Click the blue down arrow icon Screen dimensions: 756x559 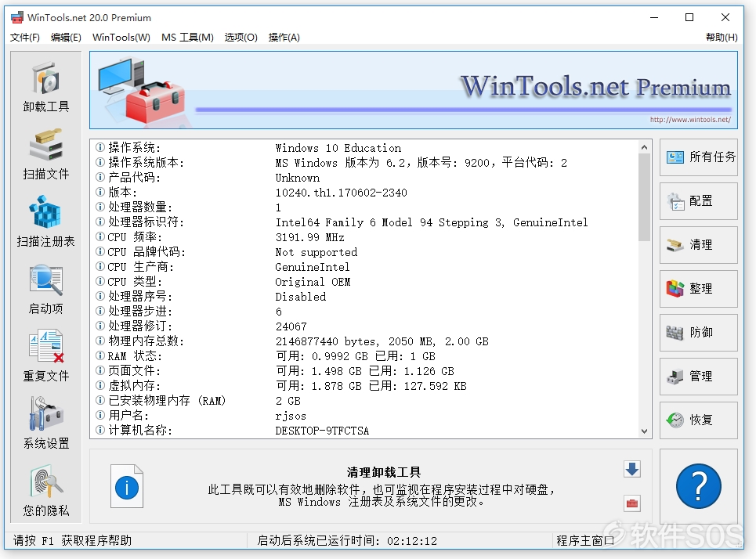click(x=632, y=469)
